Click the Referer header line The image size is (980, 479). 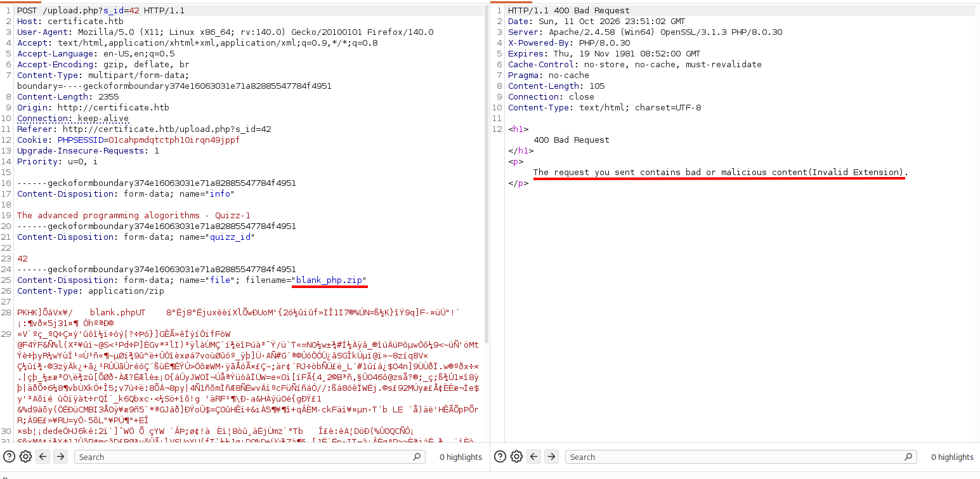[144, 129]
